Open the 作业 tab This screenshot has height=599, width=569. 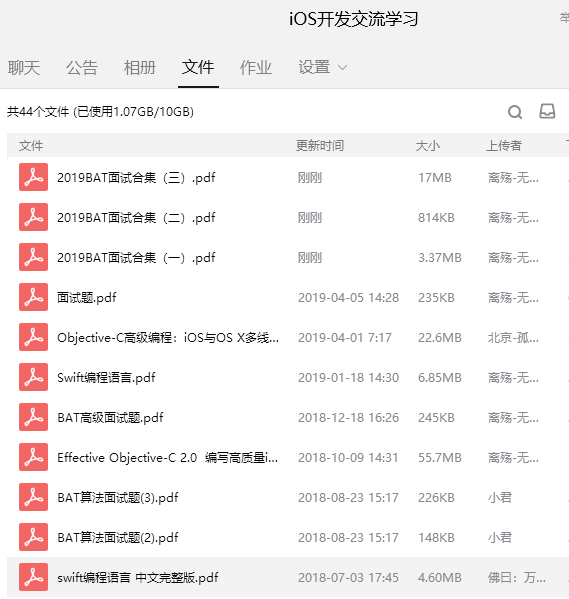click(x=256, y=68)
